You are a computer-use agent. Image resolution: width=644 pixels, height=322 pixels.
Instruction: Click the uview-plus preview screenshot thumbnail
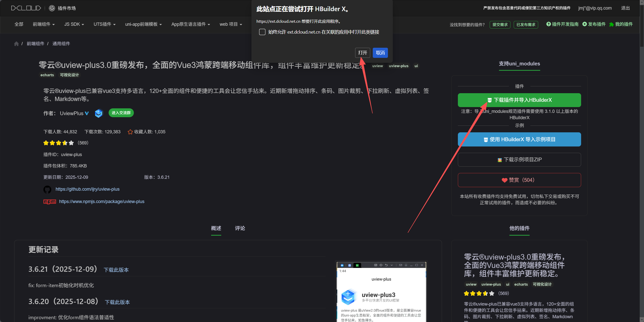point(381,293)
